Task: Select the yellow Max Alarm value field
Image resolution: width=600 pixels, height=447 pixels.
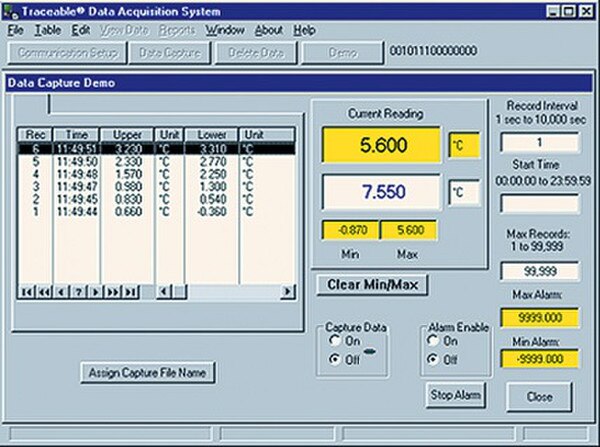Action: coord(538,319)
